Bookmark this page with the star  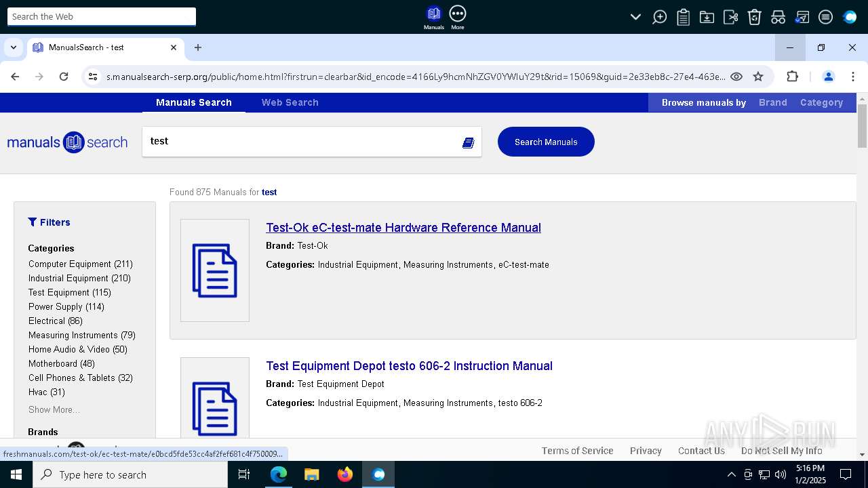[758, 77]
